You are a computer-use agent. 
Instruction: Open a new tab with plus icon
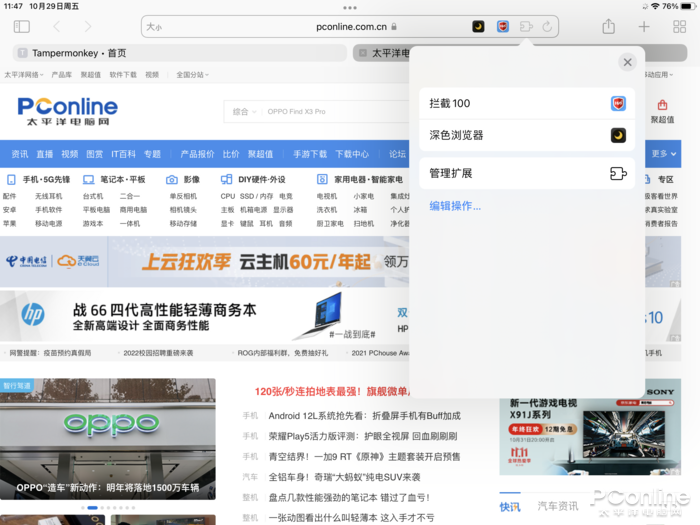[x=644, y=27]
